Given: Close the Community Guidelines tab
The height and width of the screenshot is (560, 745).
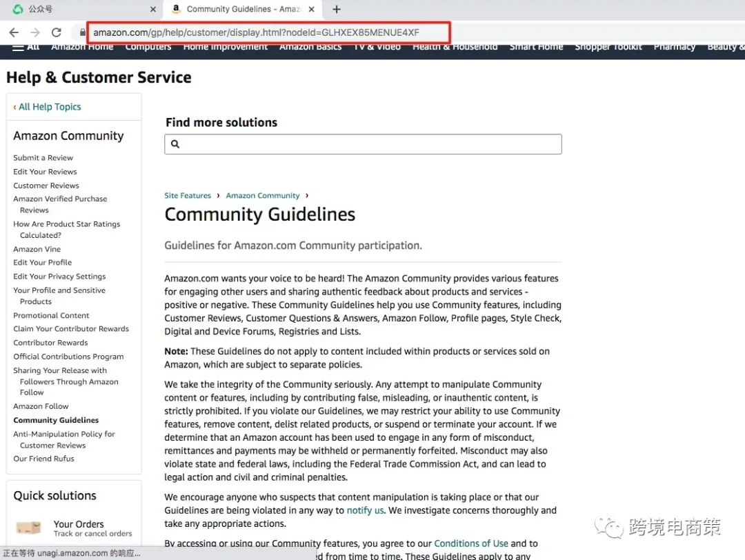Looking at the screenshot, I should click(x=311, y=9).
